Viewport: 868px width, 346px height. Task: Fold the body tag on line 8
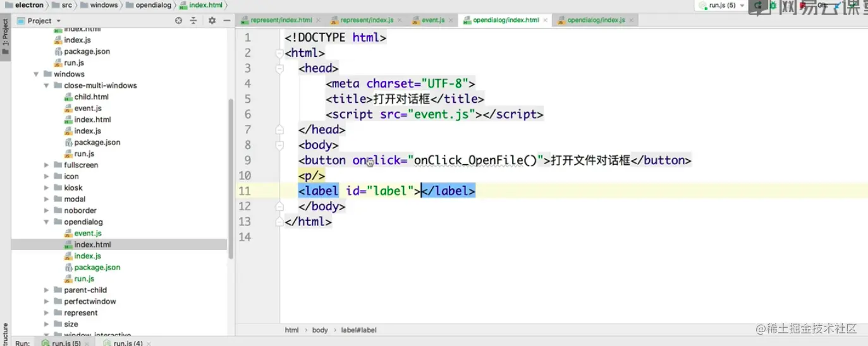click(279, 145)
